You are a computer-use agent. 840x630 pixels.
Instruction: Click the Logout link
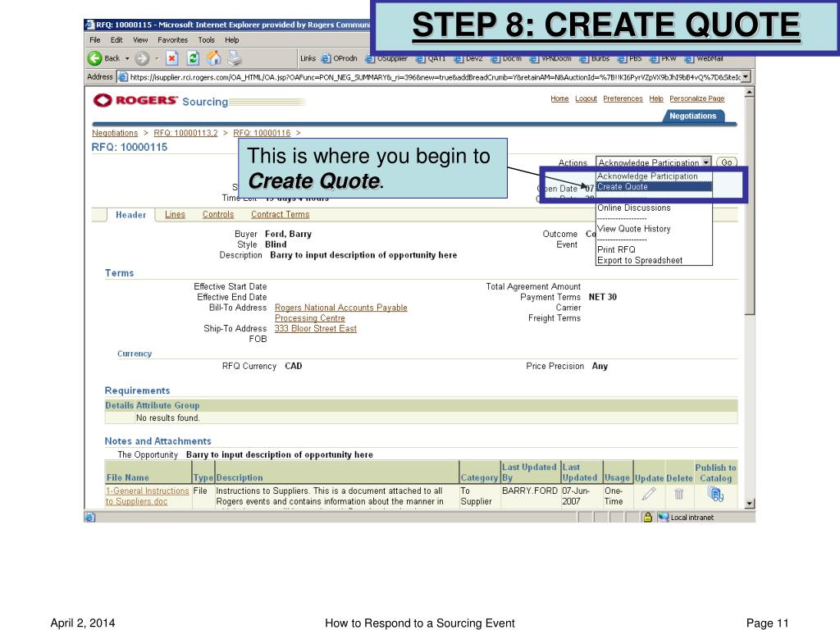pos(586,98)
